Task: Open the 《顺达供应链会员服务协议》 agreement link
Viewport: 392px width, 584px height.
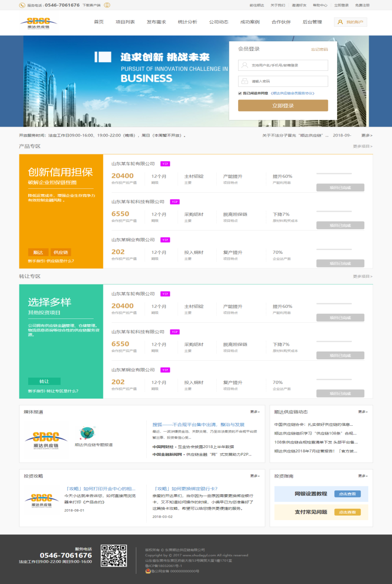Action: point(293,93)
